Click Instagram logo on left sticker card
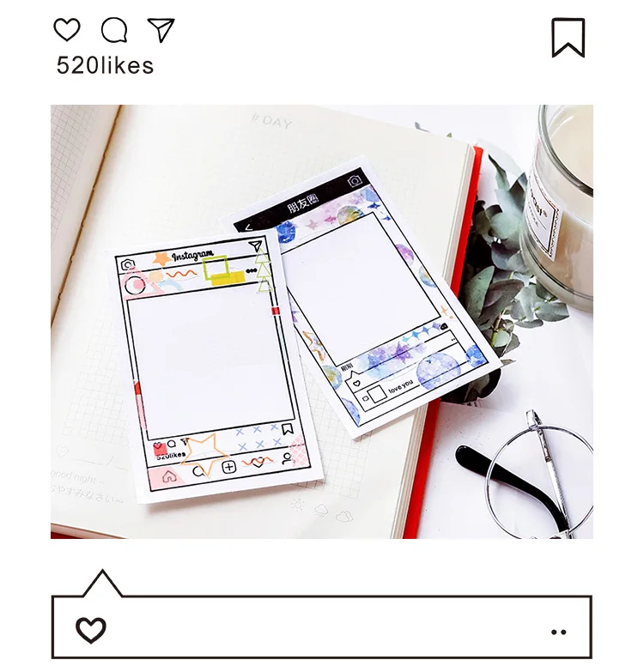The height and width of the screenshot is (666, 644). pyautogui.click(x=192, y=256)
